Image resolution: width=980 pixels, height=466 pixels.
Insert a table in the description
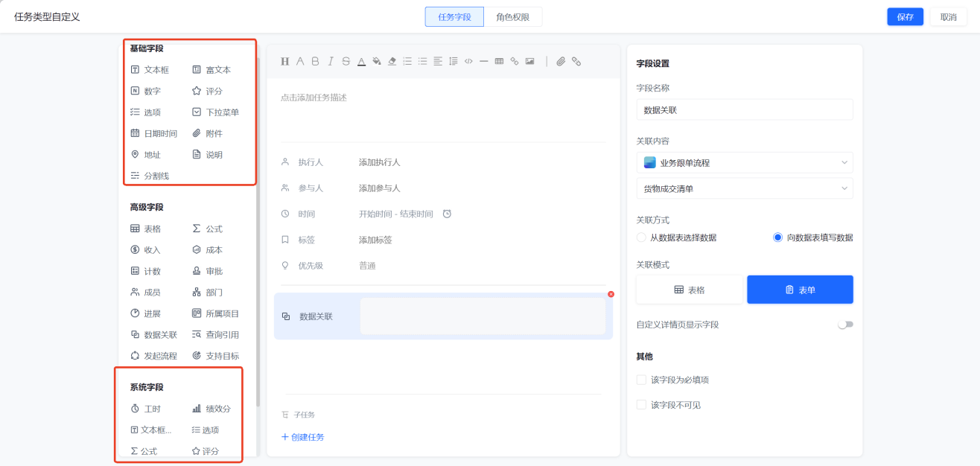(x=499, y=62)
